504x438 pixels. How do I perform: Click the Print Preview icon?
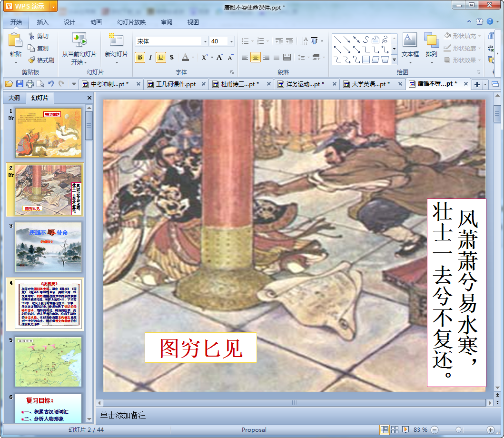click(x=40, y=84)
